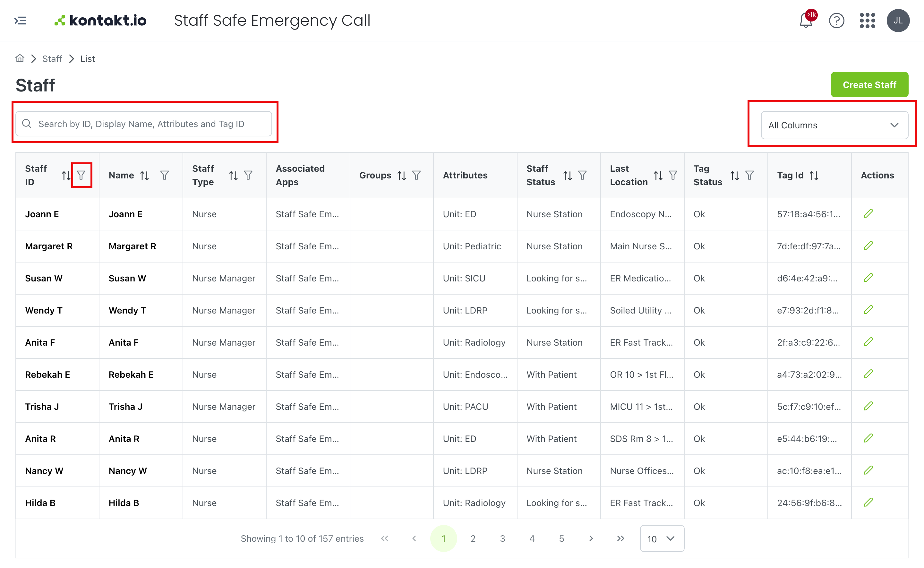Click Nurse Offices... location cell
This screenshot has width=924, height=568.
[x=642, y=471]
